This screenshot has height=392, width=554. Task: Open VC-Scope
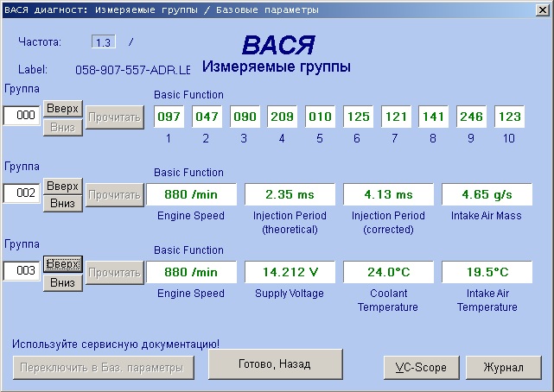(x=422, y=368)
